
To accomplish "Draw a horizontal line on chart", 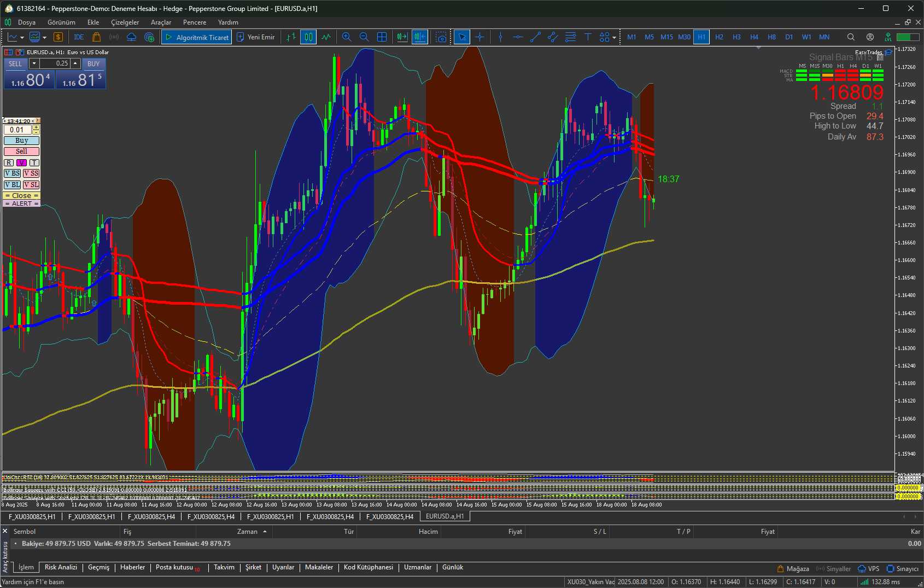I will 518,37.
